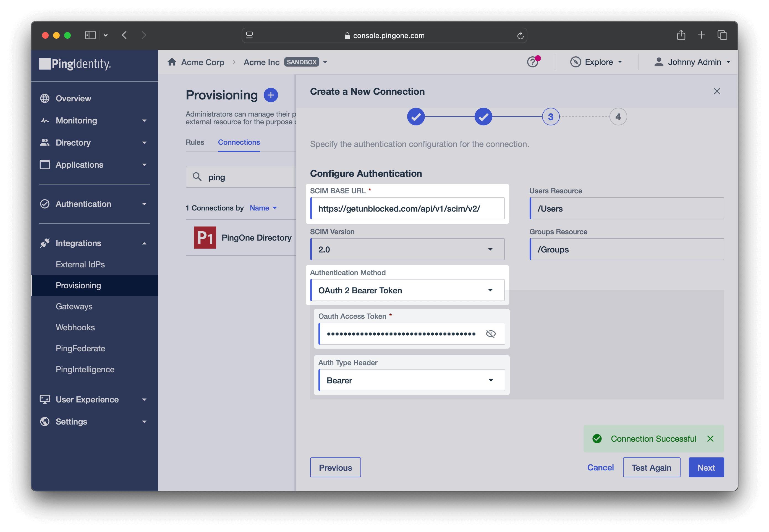Open the environment SANDBOX dropdown arrow

(x=325, y=62)
